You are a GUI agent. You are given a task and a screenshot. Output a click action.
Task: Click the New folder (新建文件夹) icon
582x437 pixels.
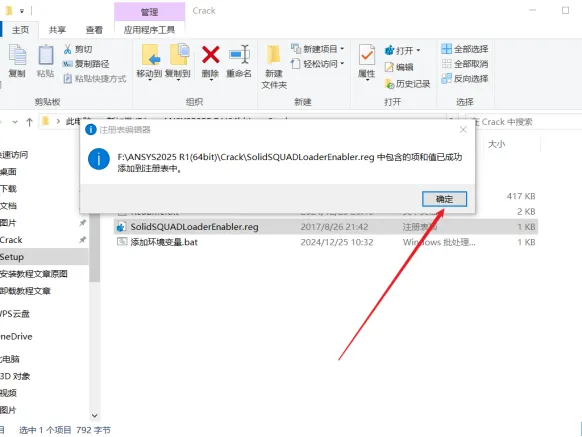(274, 55)
